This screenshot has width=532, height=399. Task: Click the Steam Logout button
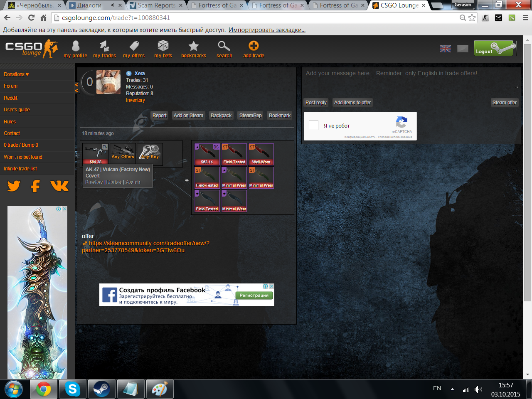[495, 48]
